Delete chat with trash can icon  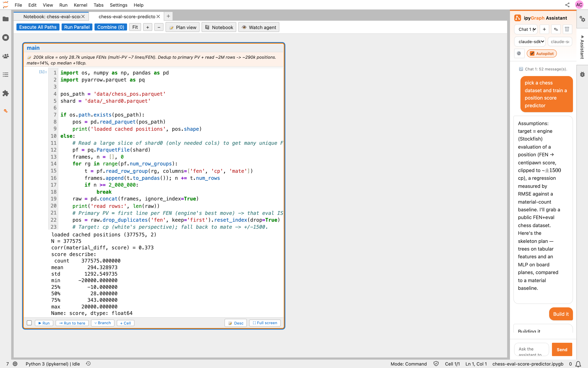click(x=567, y=29)
